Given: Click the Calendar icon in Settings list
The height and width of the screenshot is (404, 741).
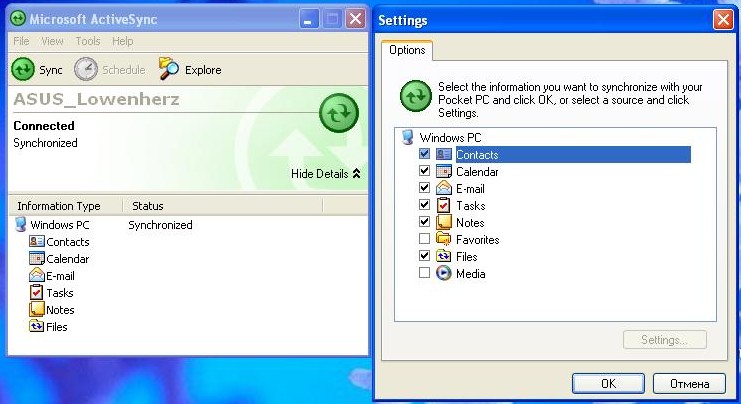Looking at the screenshot, I should point(444,171).
